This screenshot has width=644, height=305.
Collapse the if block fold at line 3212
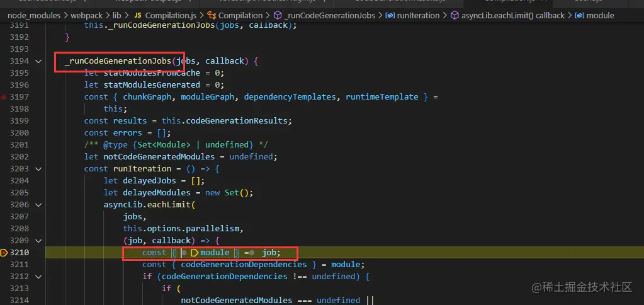(38, 276)
